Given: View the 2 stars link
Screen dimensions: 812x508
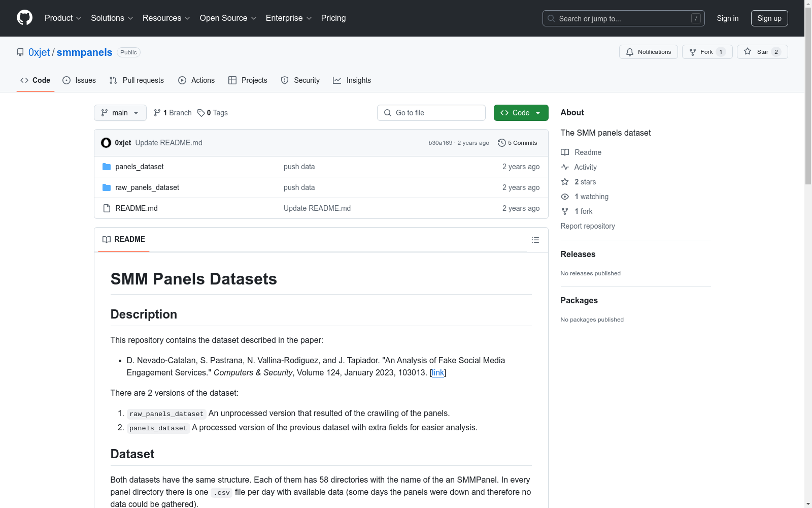Looking at the screenshot, I should click(579, 182).
